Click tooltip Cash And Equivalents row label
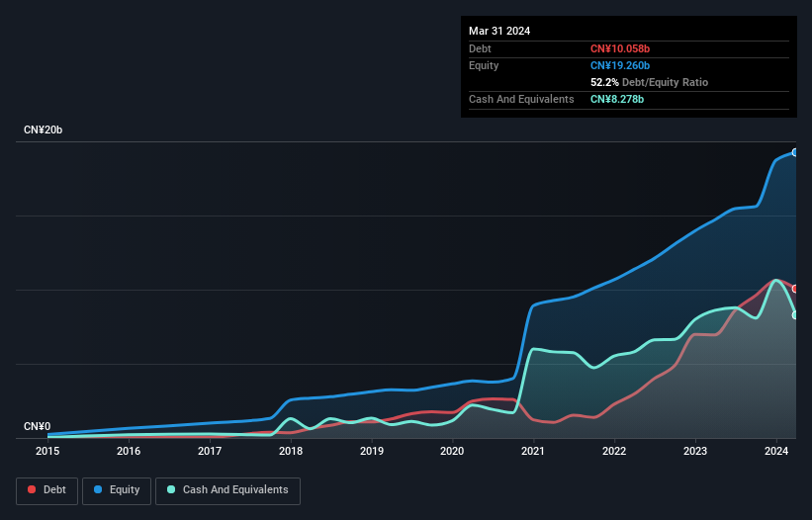 click(521, 99)
